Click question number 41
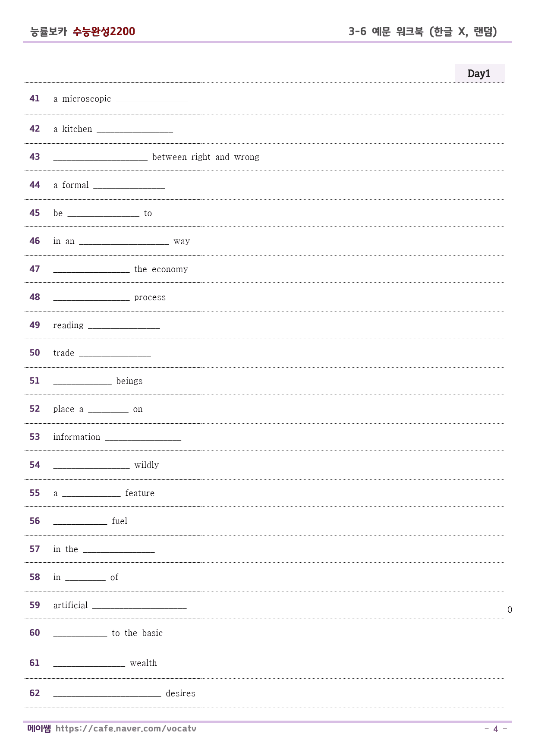This screenshot has height=756, width=535. (35, 98)
